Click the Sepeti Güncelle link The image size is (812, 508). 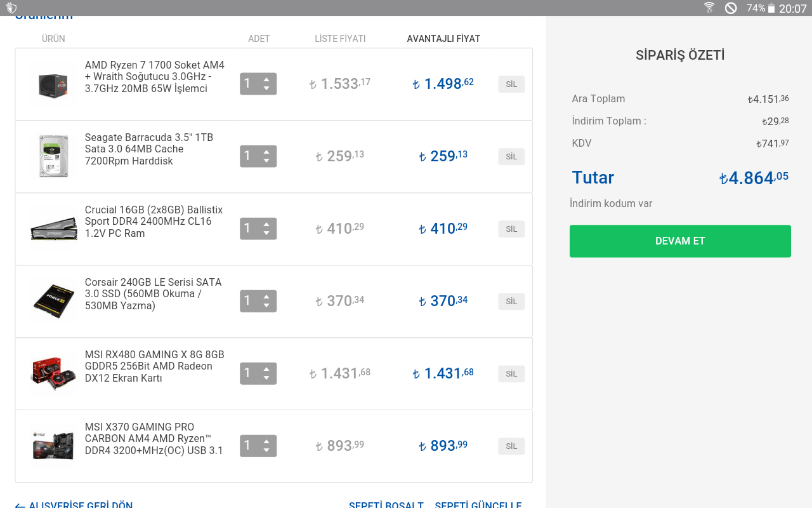pyautogui.click(x=478, y=504)
